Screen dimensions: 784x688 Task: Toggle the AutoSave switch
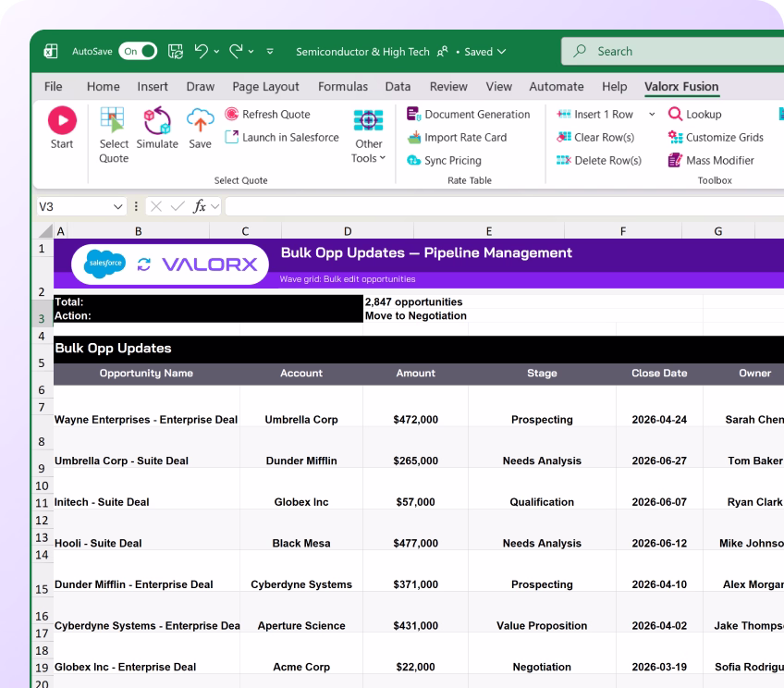[x=138, y=51]
